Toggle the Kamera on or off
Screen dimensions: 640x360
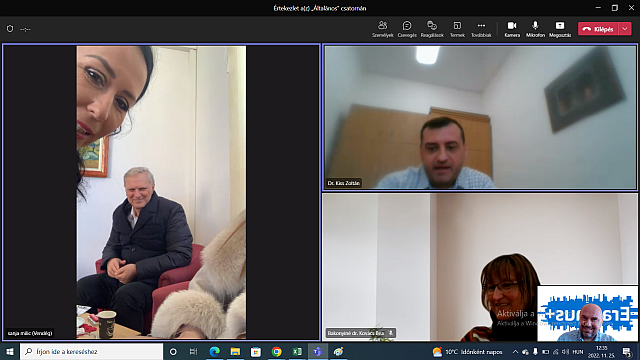(x=512, y=29)
